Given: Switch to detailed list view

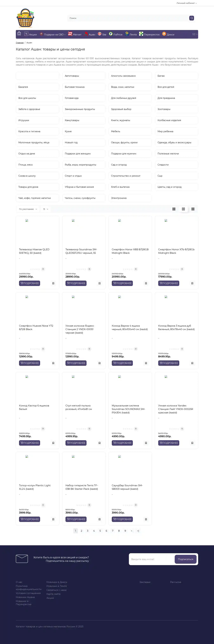Looking at the screenshot, I should (174, 209).
